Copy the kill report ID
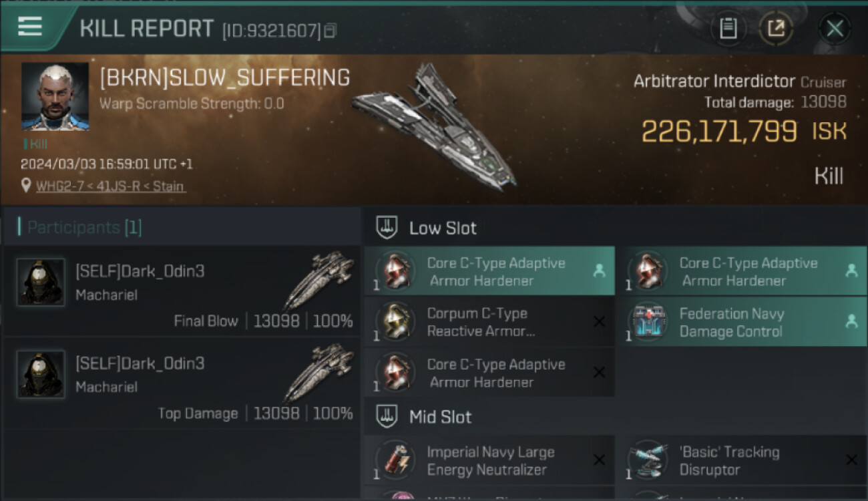 (x=331, y=30)
